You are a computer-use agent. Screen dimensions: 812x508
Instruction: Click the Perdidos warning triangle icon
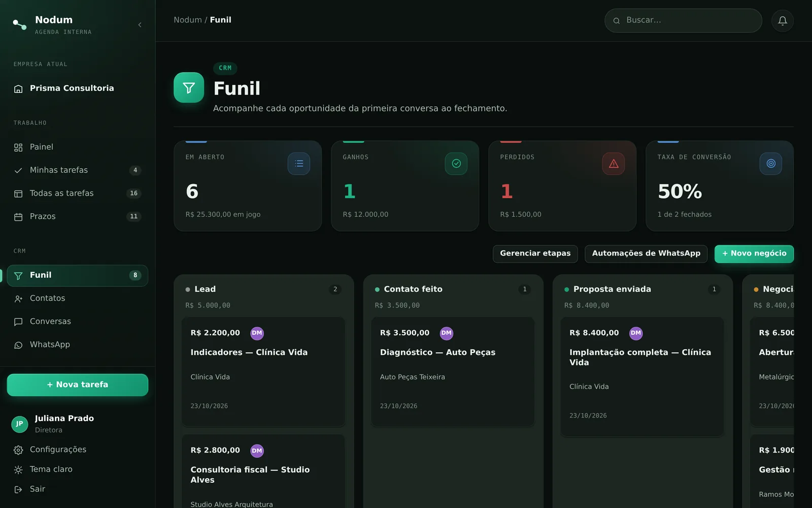[x=614, y=164]
